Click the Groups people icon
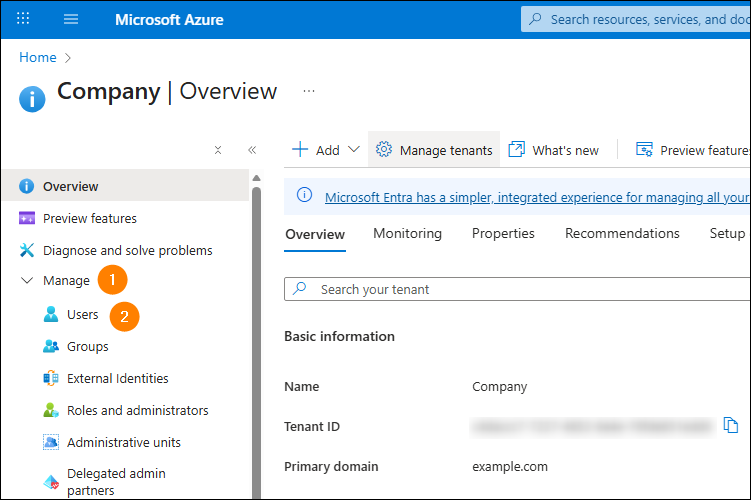The height and width of the screenshot is (500, 751). click(51, 346)
